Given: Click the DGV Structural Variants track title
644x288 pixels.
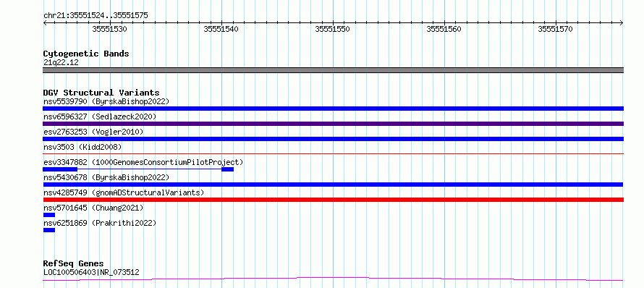Looking at the screenshot, I should (x=101, y=93).
